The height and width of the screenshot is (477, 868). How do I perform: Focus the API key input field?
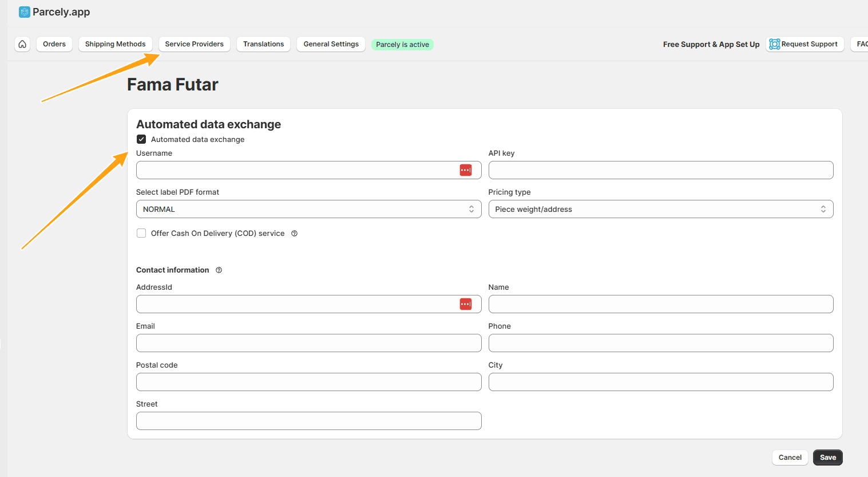660,170
